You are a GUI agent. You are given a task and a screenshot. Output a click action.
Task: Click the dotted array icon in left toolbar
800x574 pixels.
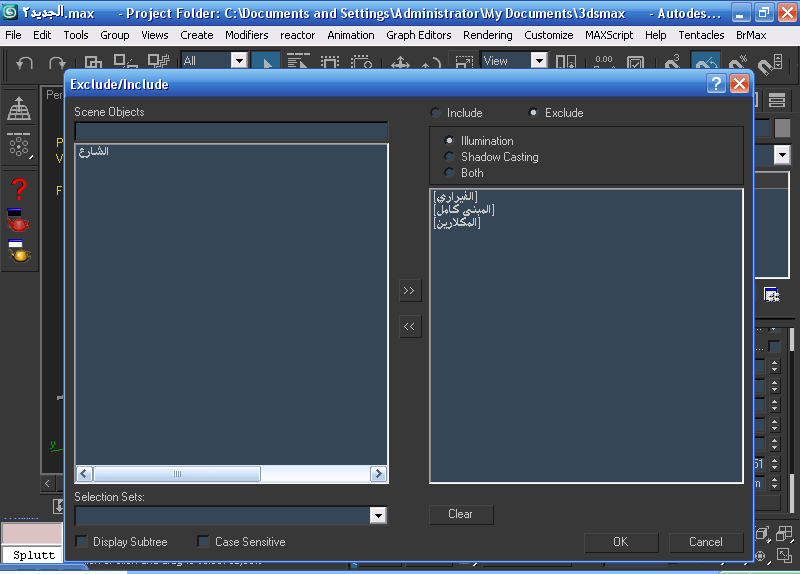tap(19, 145)
